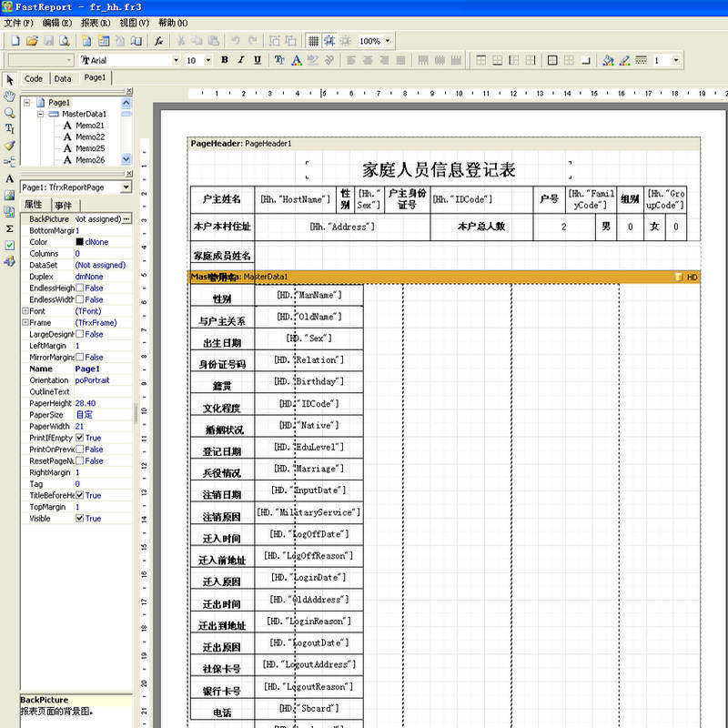
Task: Select Memo22 in the report tree
Action: [90, 137]
